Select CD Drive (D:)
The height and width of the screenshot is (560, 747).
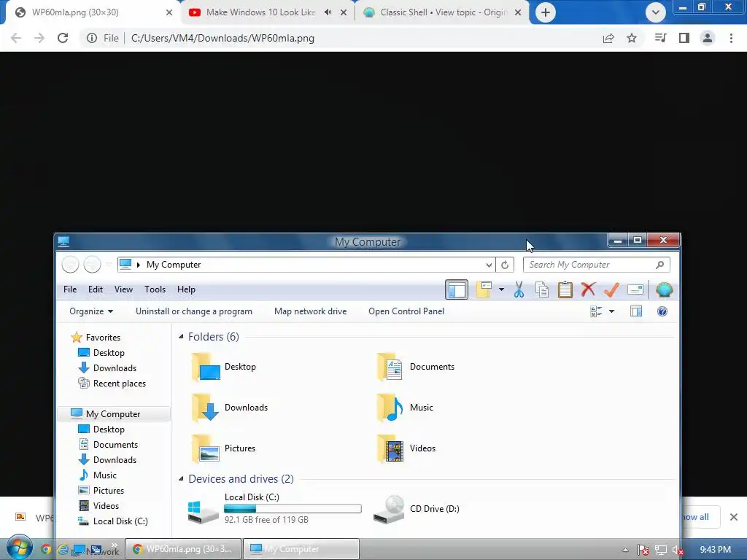417,509
